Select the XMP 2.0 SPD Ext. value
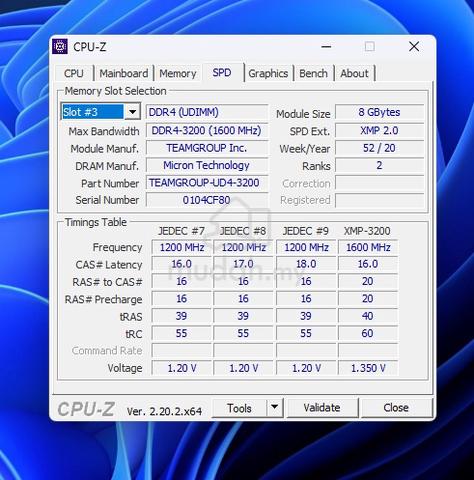 [x=380, y=130]
